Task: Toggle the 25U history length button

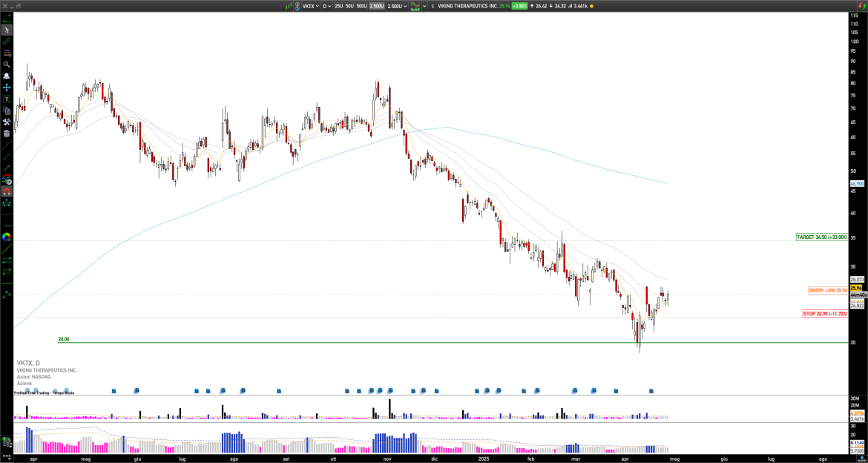Action: pyautogui.click(x=338, y=6)
